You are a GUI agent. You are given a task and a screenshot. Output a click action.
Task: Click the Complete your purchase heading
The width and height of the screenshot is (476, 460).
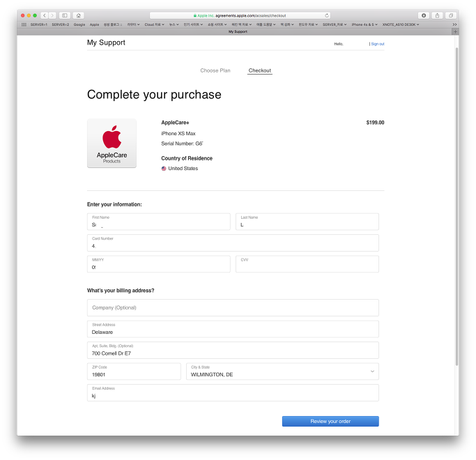154,95
